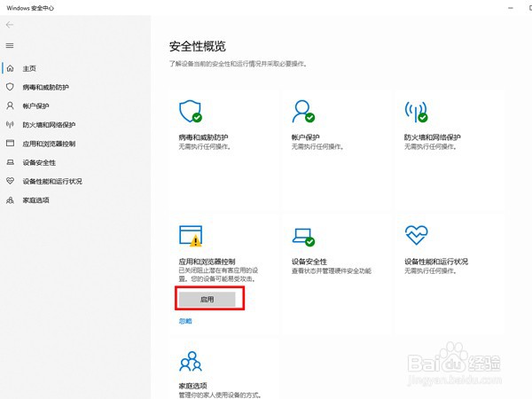The image size is (532, 399).
Task: Click the large device security laptop tile icon
Action: tap(303, 237)
